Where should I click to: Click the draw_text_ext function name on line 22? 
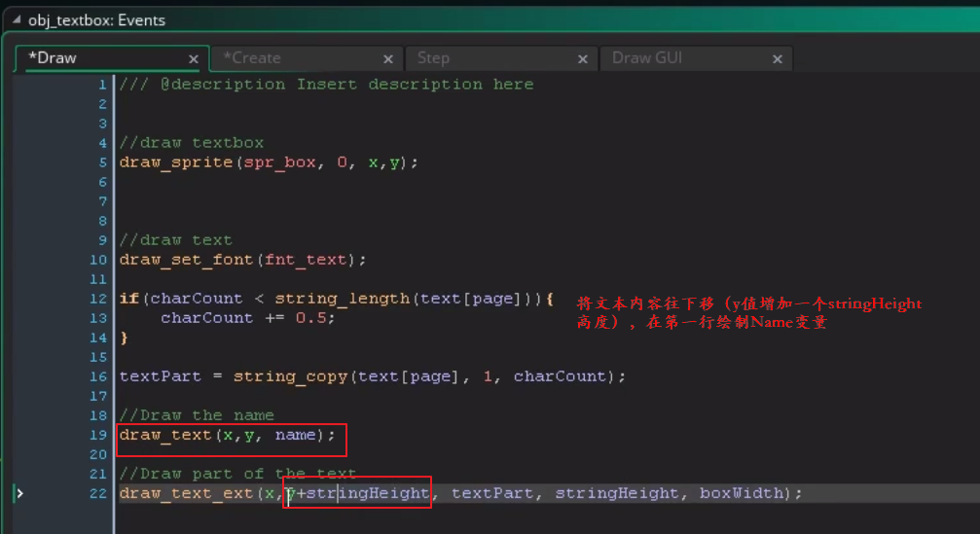tap(186, 493)
